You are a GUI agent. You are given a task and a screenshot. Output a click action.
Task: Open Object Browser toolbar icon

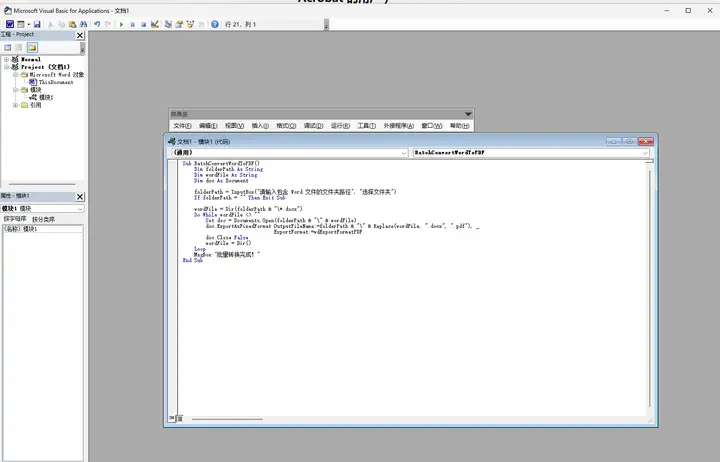190,24
